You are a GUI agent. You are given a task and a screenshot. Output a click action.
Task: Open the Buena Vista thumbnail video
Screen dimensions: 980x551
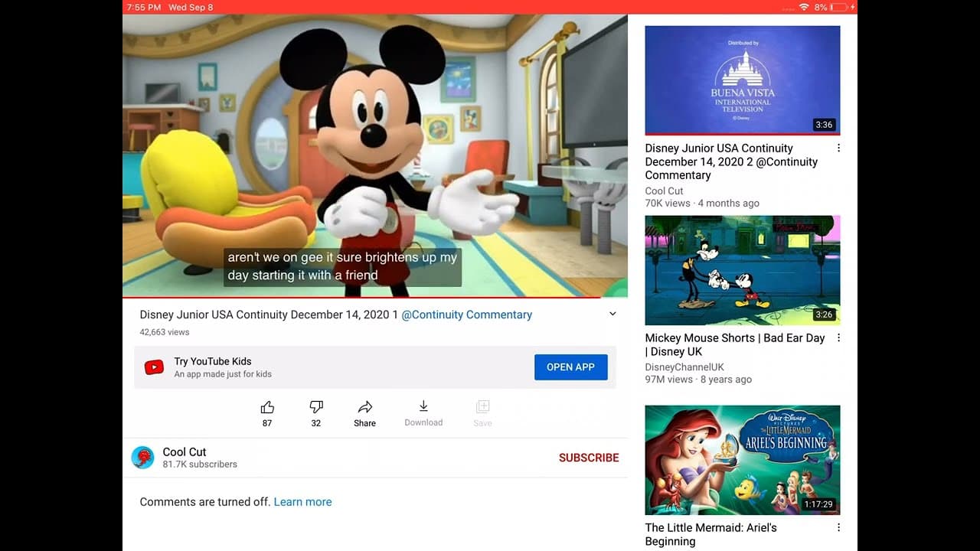(x=743, y=80)
